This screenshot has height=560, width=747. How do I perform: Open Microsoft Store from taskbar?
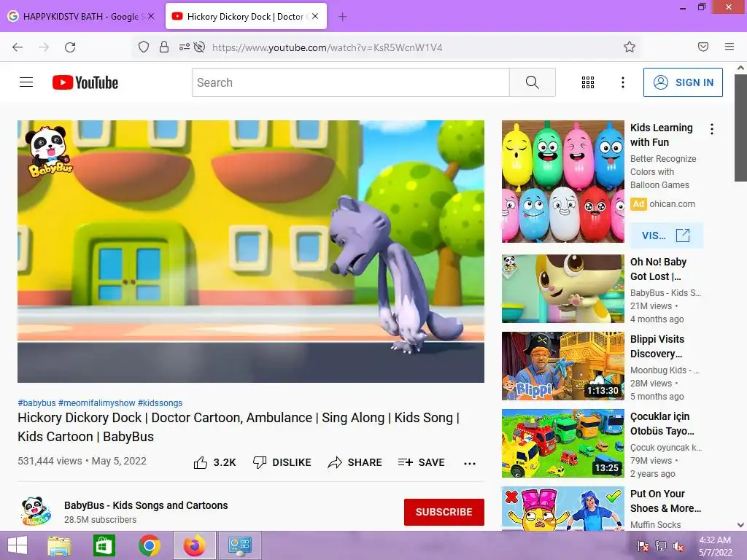pos(104,545)
